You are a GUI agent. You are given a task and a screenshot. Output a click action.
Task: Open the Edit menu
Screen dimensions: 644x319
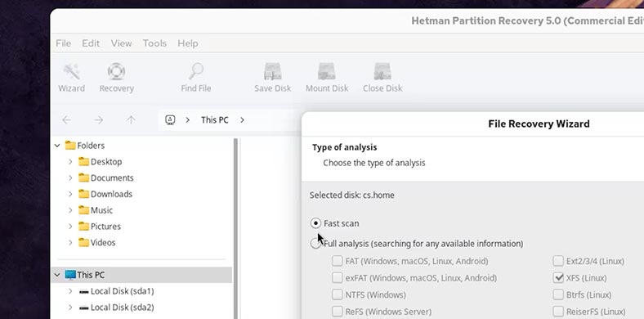click(x=91, y=43)
